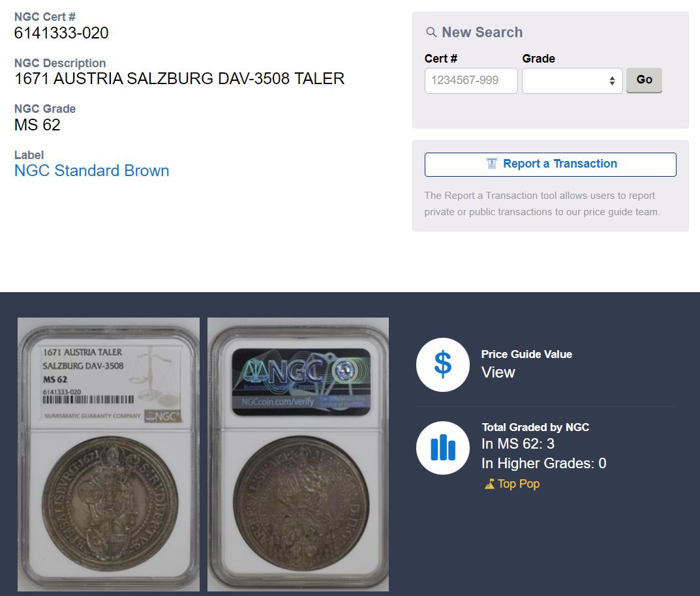The image size is (700, 596).
Task: Open the Grade dropdown
Action: coord(572,81)
